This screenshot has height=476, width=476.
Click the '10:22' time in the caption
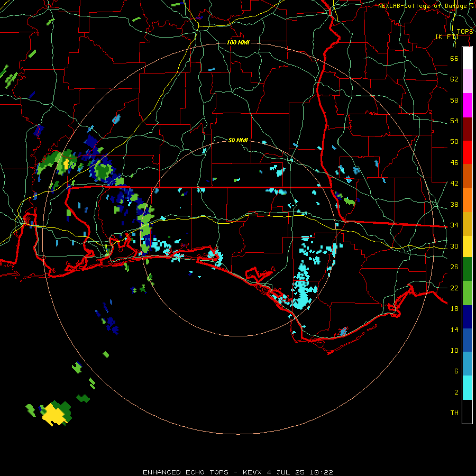point(322,472)
